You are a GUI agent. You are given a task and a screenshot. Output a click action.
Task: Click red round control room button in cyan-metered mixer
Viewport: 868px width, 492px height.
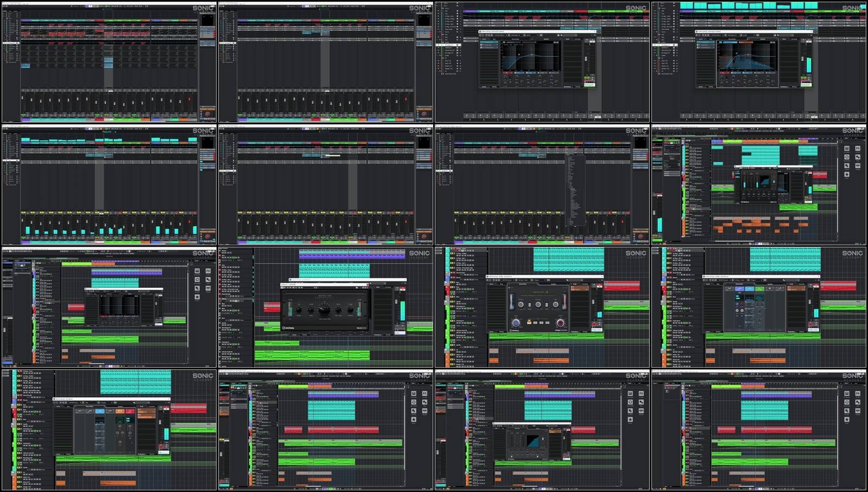tap(207, 236)
